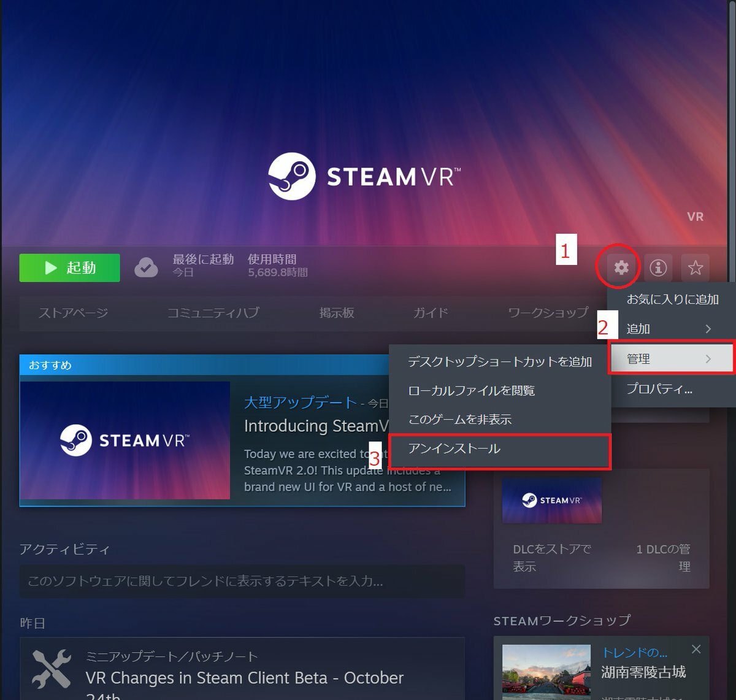Click the STEAMワークショップ heading
This screenshot has height=700, width=736.
[562, 621]
